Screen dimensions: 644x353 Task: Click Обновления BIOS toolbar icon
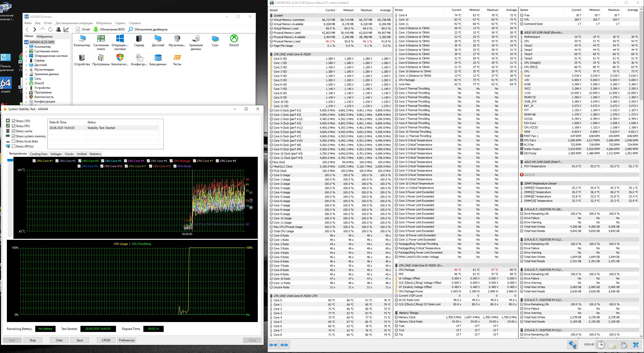[x=96, y=29]
